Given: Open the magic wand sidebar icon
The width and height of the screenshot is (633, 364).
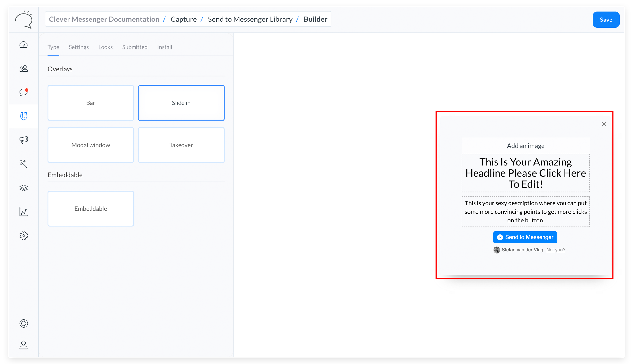Looking at the screenshot, I should coord(23,163).
